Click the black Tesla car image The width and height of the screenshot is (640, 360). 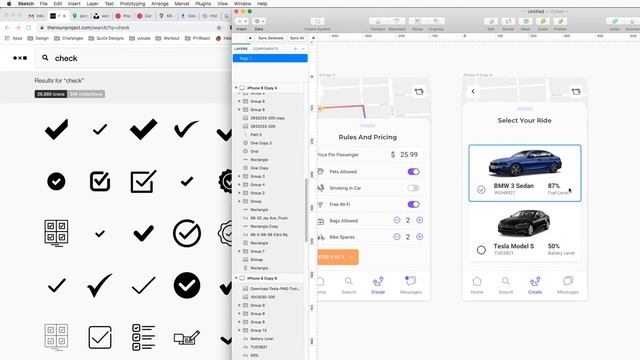pyautogui.click(x=524, y=222)
